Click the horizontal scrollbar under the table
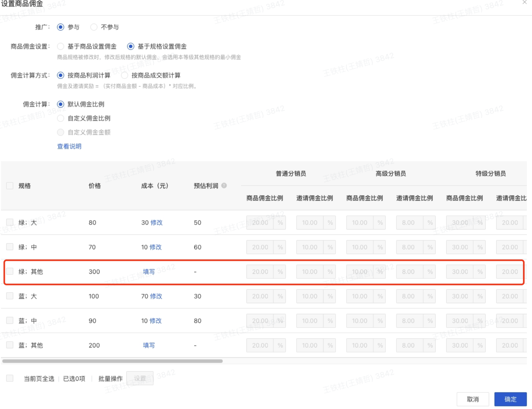The height and width of the screenshot is (409, 532). click(x=112, y=361)
